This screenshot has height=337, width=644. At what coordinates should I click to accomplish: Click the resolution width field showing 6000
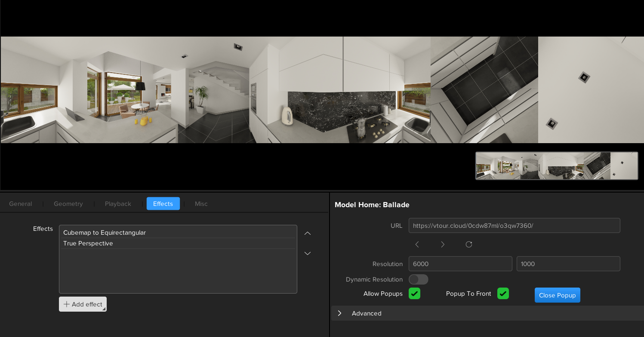tap(460, 264)
